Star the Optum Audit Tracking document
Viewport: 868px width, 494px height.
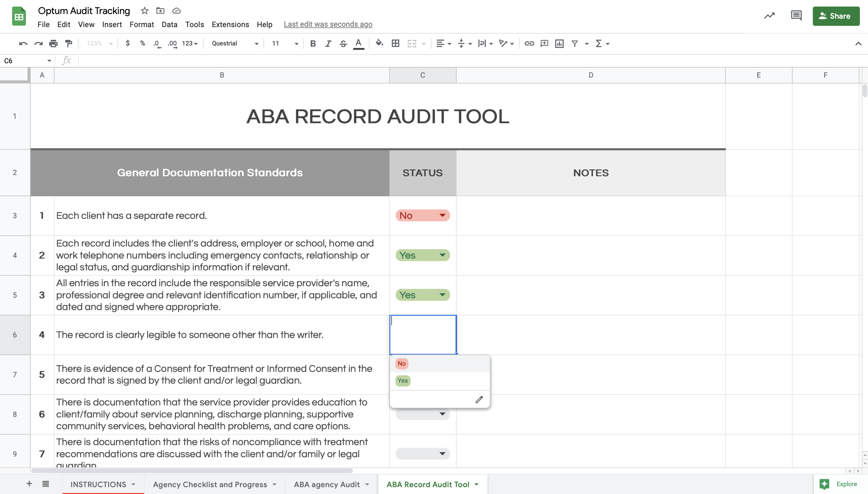(x=144, y=11)
